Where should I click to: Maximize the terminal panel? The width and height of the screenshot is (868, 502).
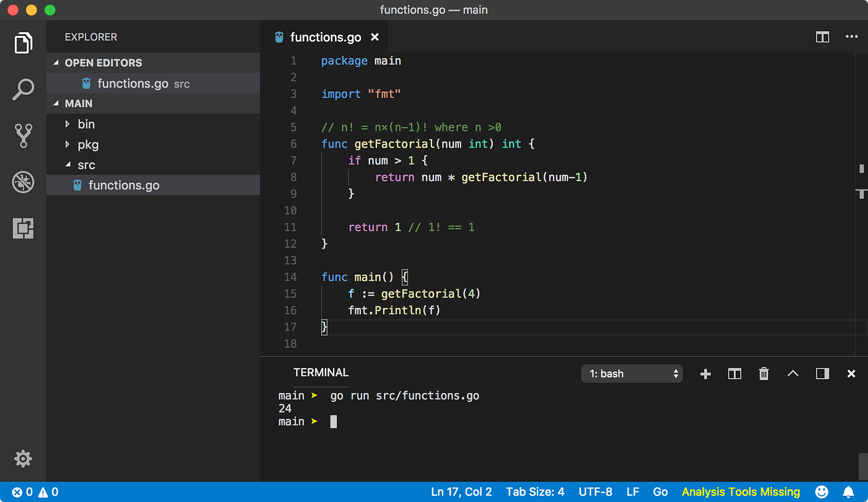pos(793,373)
